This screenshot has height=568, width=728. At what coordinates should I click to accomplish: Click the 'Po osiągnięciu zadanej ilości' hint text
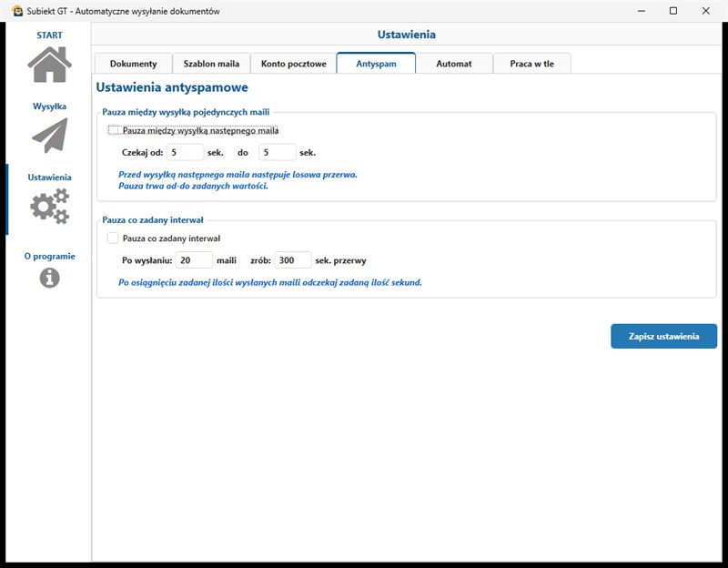coord(270,282)
